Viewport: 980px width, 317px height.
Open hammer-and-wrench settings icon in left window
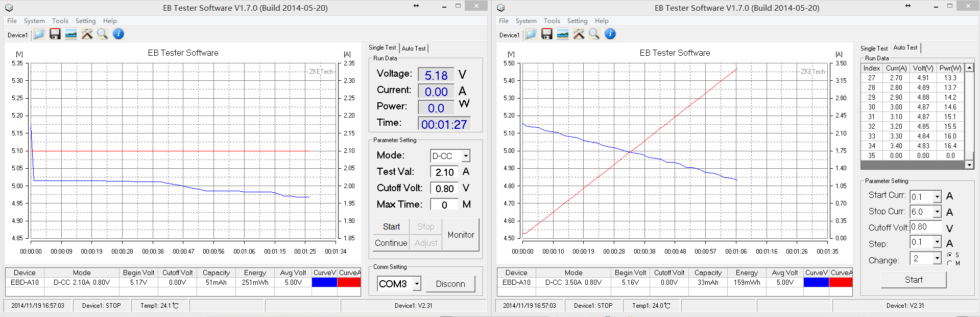tap(87, 34)
